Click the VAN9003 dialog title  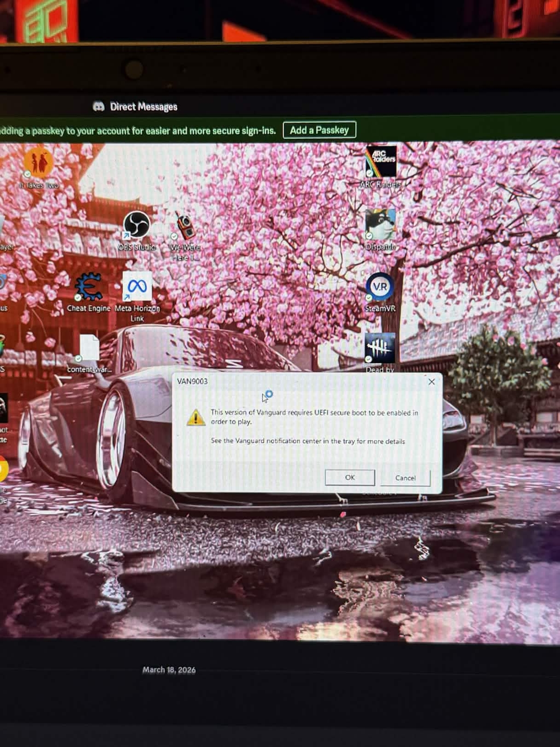point(192,381)
